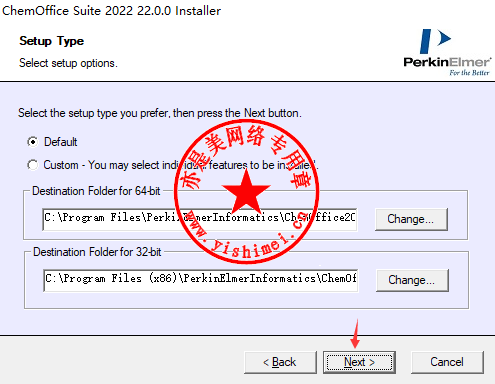Cancel the ChemOffice installation
This screenshot has width=495, height=384.
(447, 362)
